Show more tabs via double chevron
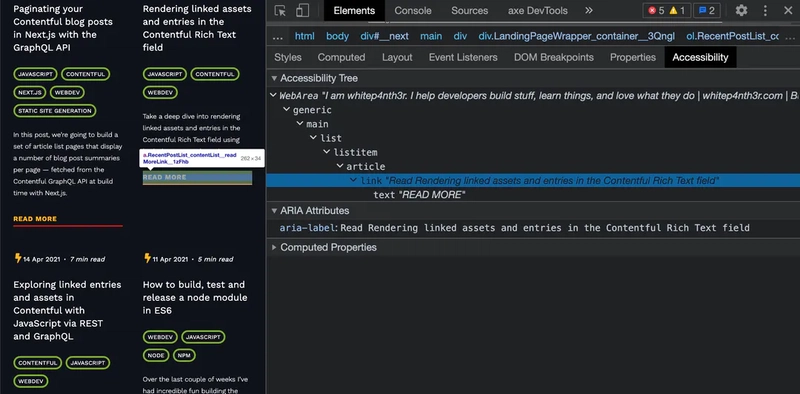Image resolution: width=800 pixels, height=394 pixels. 589,10
